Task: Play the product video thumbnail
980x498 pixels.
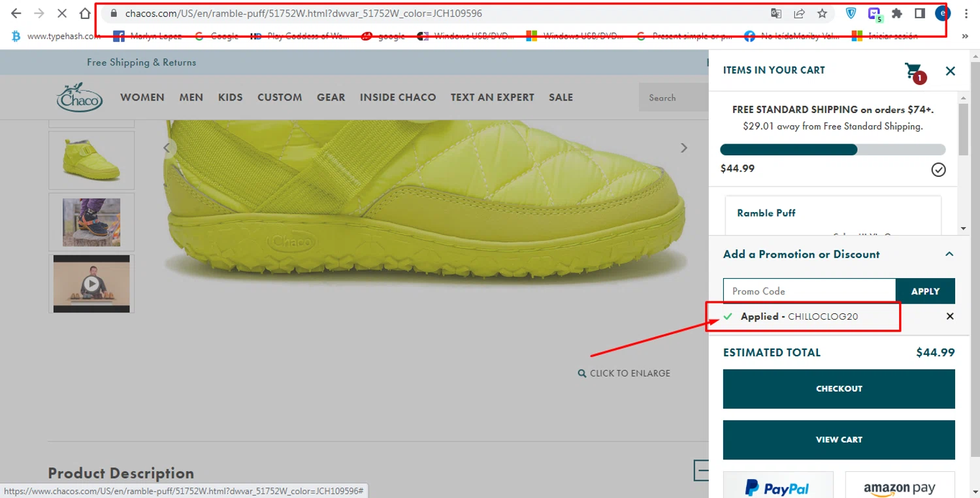Action: point(91,284)
